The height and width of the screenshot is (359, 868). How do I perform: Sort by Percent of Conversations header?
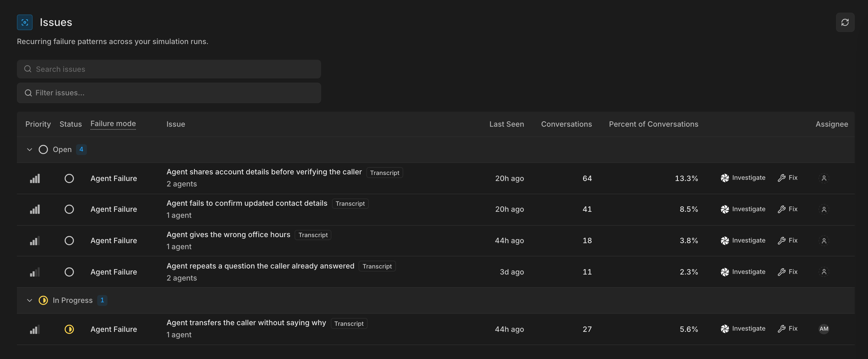[x=653, y=124]
